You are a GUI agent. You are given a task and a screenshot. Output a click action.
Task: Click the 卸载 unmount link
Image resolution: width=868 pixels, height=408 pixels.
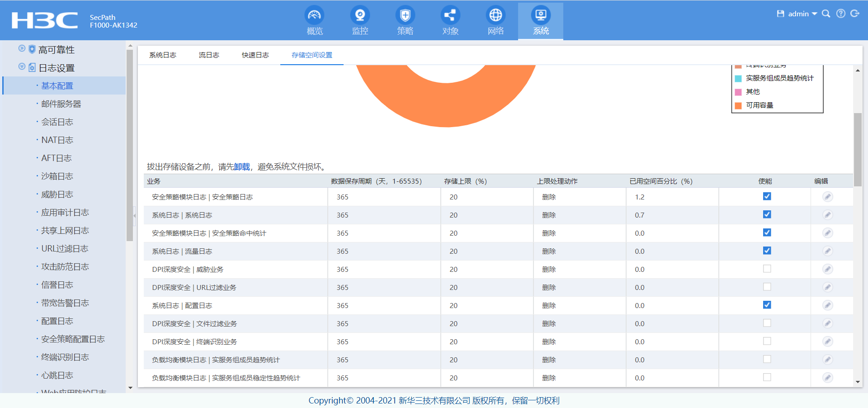tap(242, 167)
